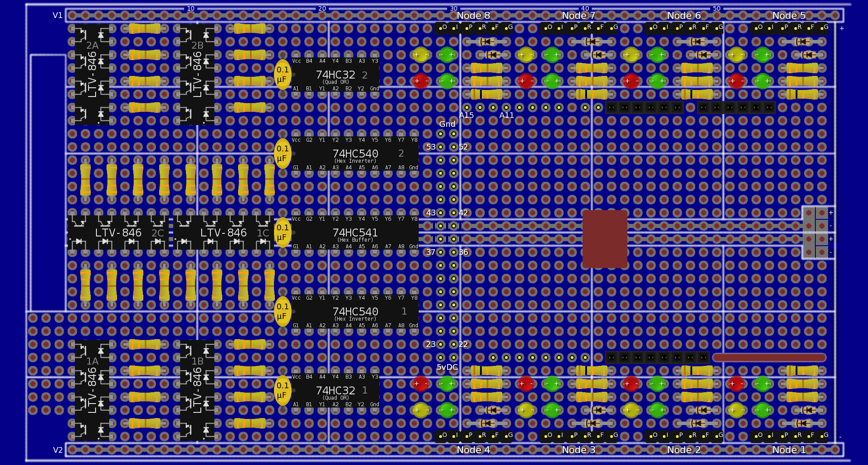Click pin number 37 label
This screenshot has width=868, height=465.
coord(431,252)
